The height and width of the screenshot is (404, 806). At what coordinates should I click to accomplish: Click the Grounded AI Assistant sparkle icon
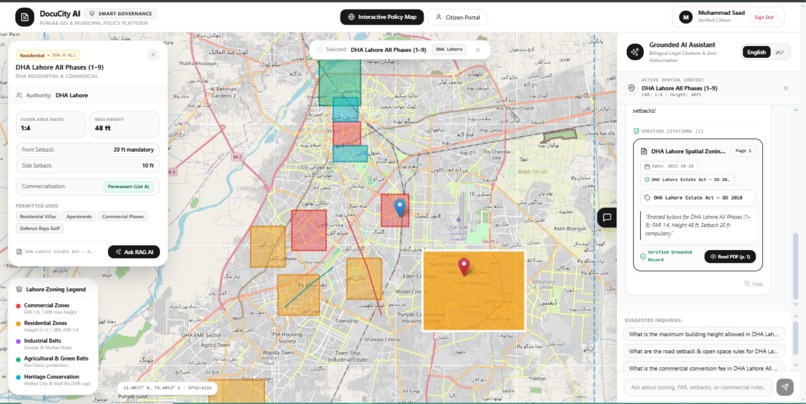(635, 51)
